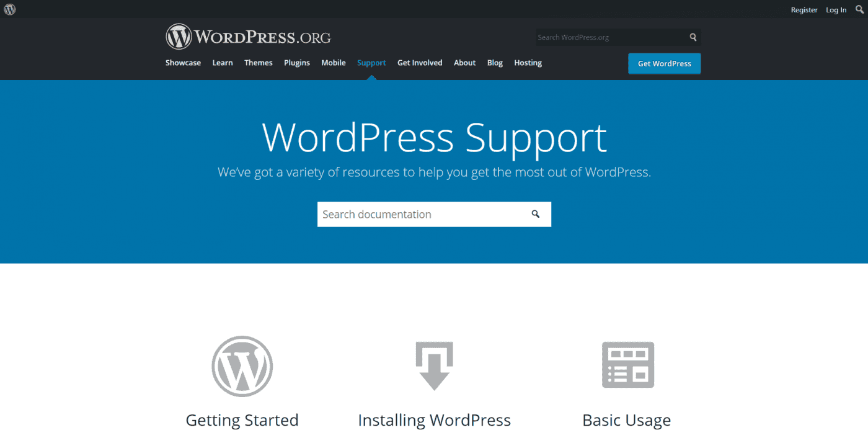Visit the Blog menu item
The image size is (868, 430).
click(495, 63)
